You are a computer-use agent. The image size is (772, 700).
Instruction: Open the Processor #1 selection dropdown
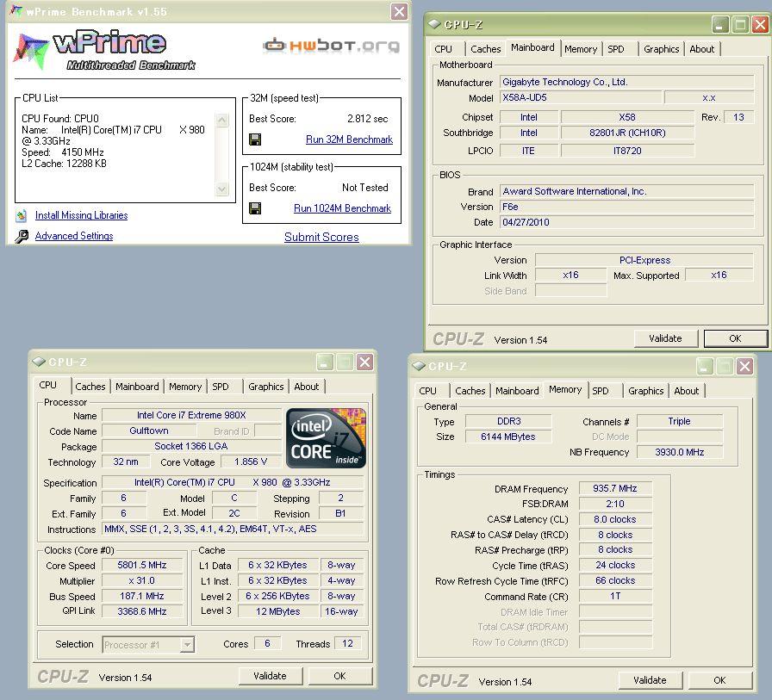(x=187, y=644)
